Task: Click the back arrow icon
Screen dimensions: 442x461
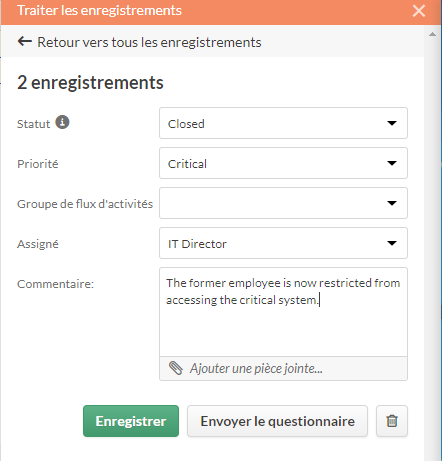Action: (x=25, y=42)
